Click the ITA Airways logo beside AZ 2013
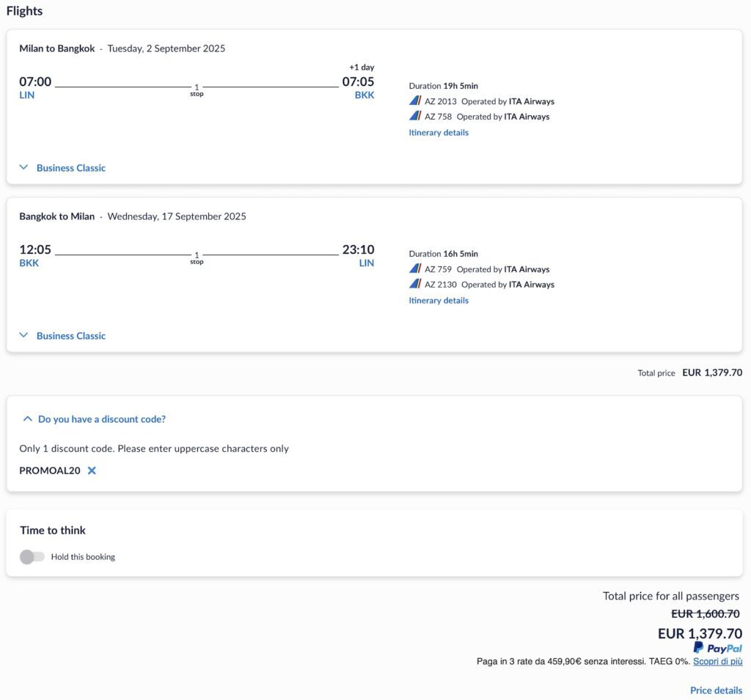This screenshot has height=700, width=751. pos(415,101)
